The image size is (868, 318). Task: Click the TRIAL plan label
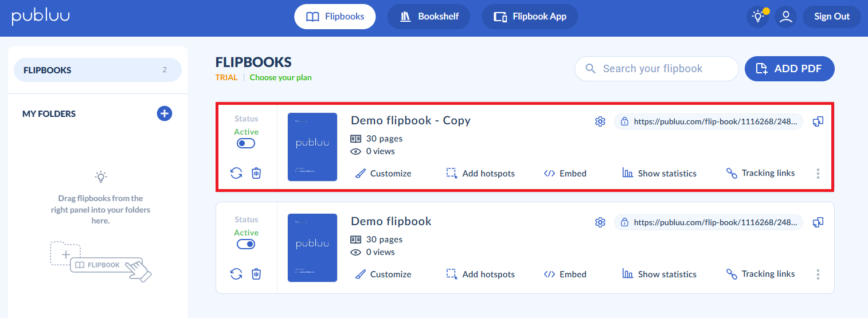(226, 77)
